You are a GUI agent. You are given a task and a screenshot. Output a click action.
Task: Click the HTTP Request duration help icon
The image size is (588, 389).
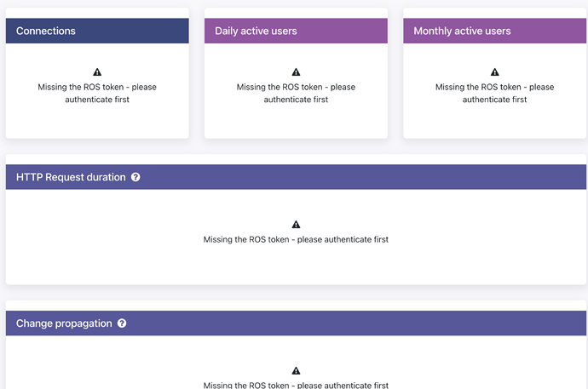135,177
